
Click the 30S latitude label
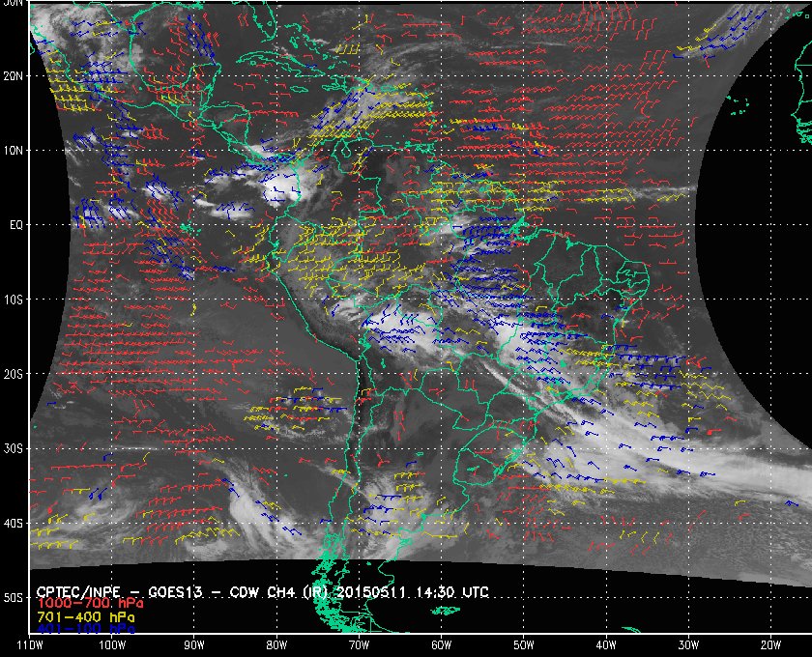(13, 449)
